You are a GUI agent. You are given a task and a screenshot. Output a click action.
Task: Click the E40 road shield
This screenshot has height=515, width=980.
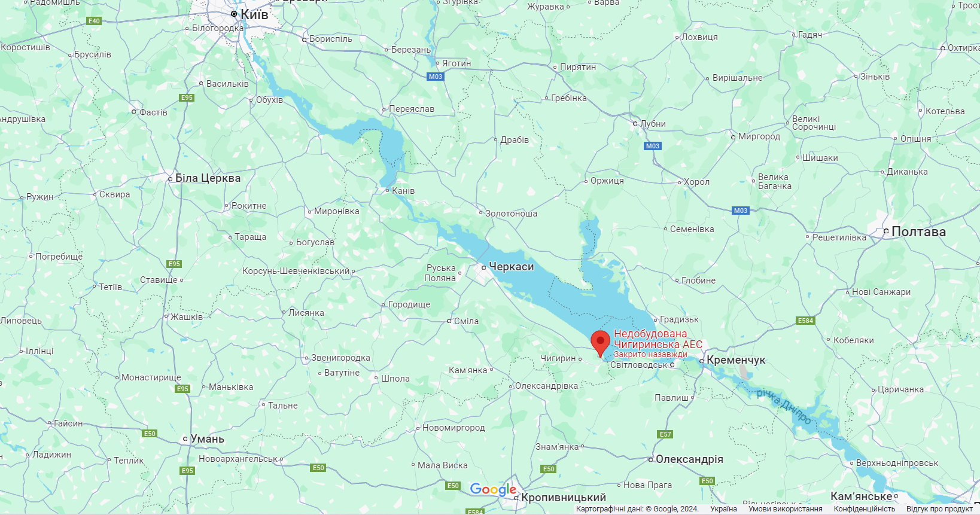click(x=94, y=21)
